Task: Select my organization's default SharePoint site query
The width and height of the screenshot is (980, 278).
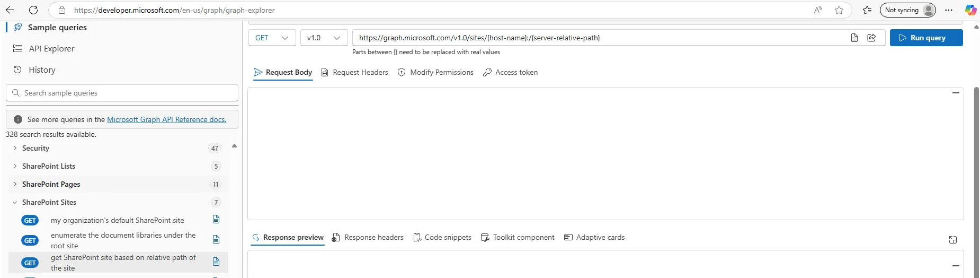Action: point(118,220)
